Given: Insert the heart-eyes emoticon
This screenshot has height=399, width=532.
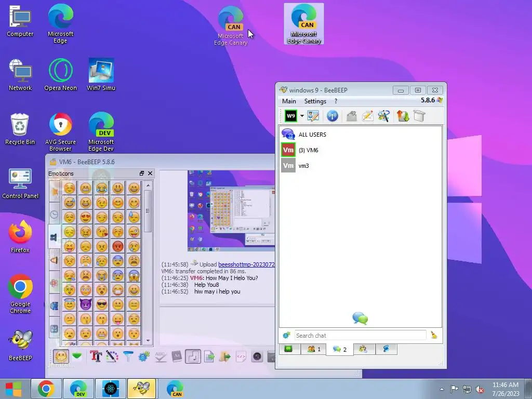Looking at the screenshot, I should point(86,217).
